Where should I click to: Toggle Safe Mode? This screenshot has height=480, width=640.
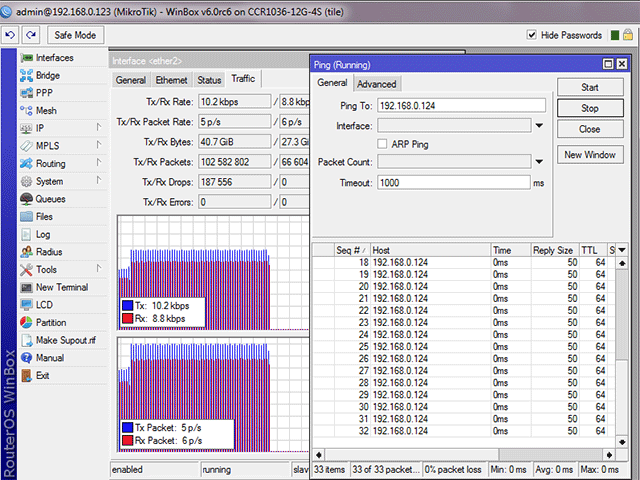point(76,35)
